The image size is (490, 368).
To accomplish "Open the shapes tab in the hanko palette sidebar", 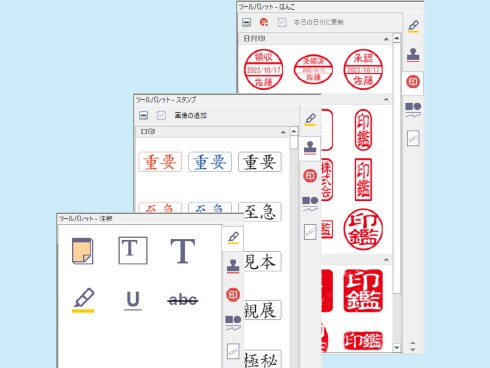I will (413, 109).
